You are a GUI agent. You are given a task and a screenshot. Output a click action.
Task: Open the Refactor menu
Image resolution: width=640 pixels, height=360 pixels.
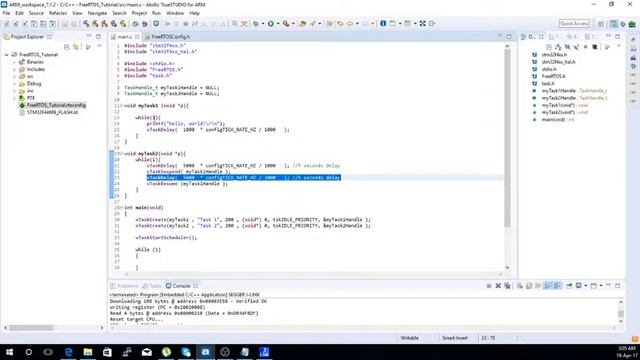click(58, 13)
